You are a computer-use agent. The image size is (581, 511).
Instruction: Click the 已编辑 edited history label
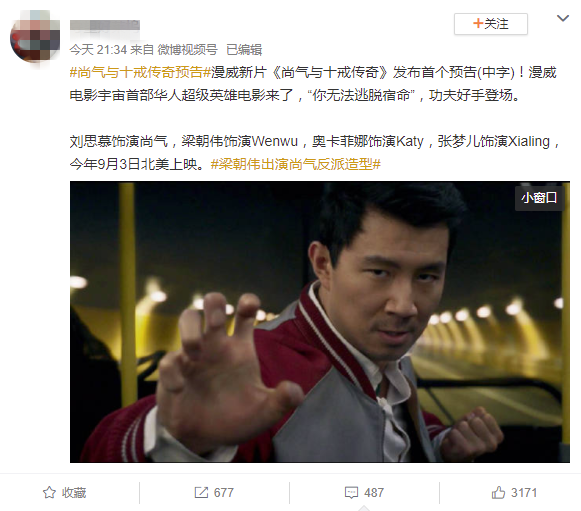point(244,50)
